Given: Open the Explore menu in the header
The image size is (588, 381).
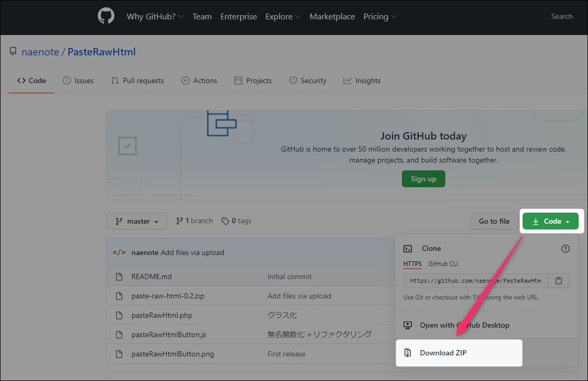Looking at the screenshot, I should coord(282,16).
